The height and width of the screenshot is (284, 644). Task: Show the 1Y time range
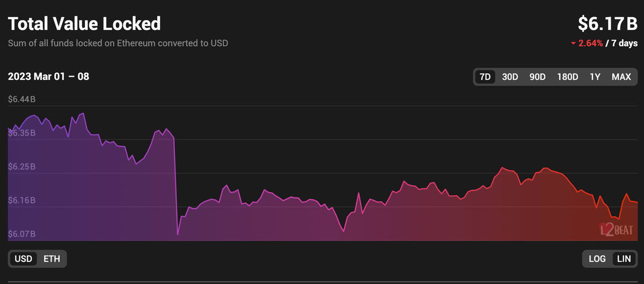point(595,77)
